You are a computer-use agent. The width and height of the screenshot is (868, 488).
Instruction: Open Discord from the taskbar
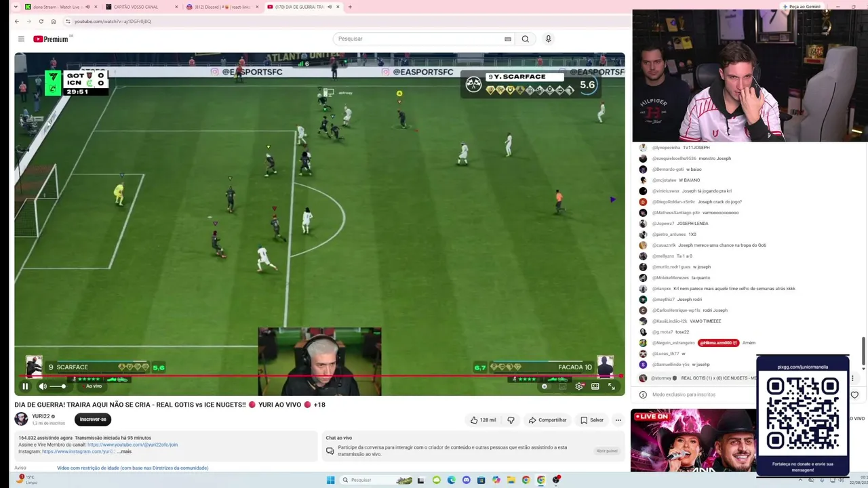pos(466,480)
